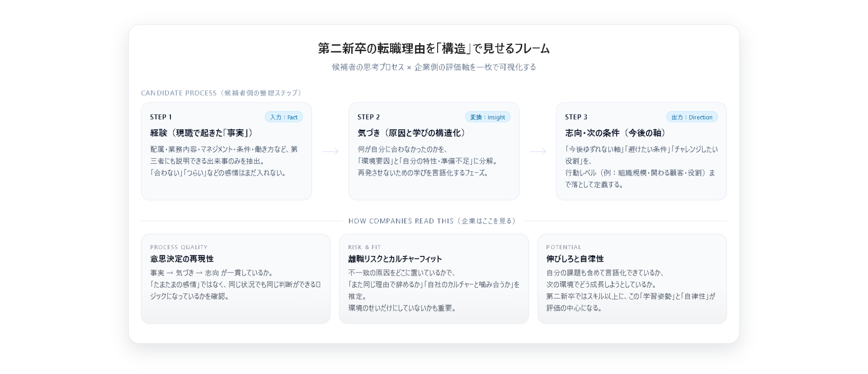Click the 入力：Fact badge
The height and width of the screenshot is (374, 868).
pos(284,117)
